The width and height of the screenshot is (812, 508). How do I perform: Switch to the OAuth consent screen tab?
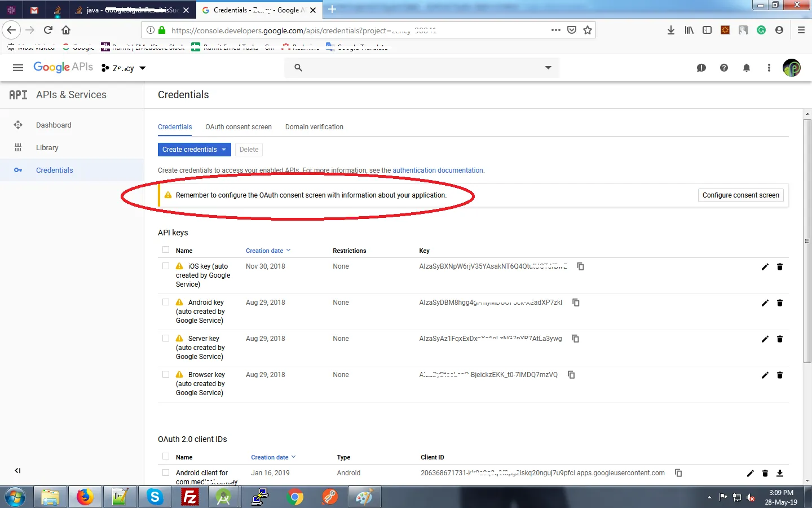coord(239,127)
